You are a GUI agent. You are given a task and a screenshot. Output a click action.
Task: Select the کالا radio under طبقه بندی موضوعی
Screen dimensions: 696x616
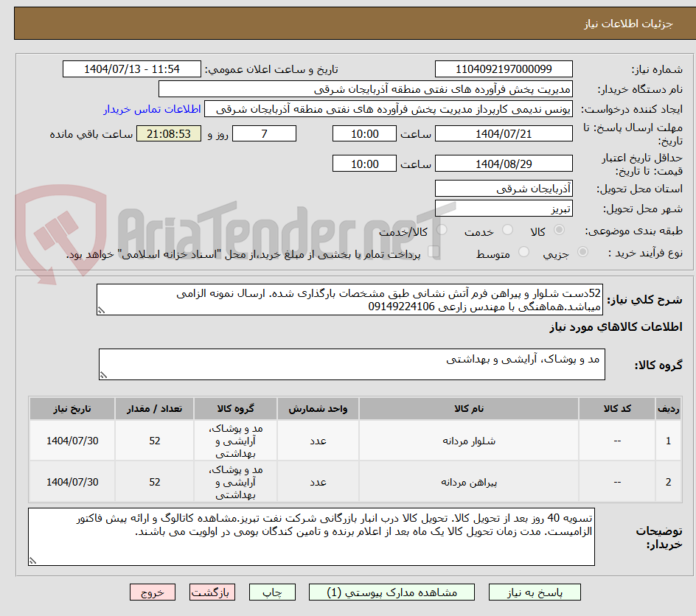559,230
